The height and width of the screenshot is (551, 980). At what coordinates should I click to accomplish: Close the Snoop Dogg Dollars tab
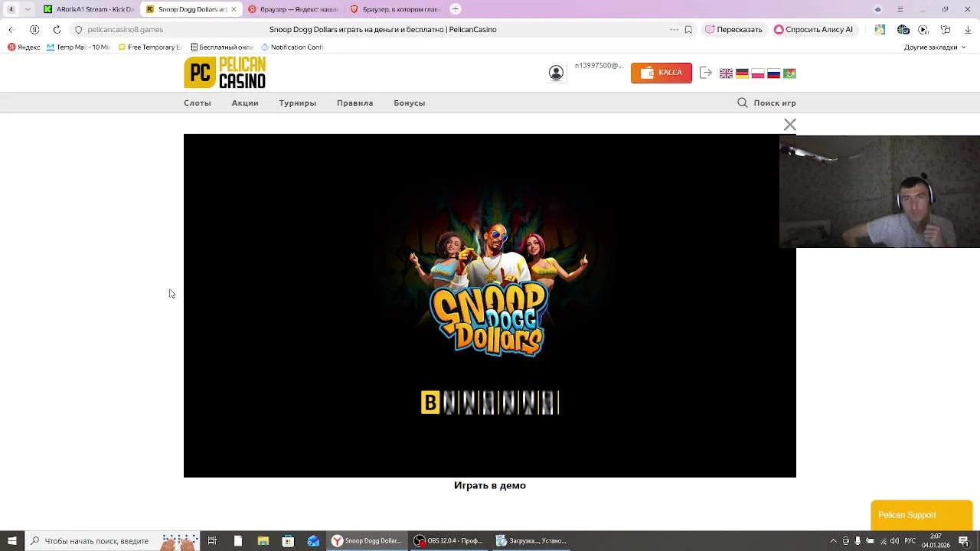click(234, 9)
